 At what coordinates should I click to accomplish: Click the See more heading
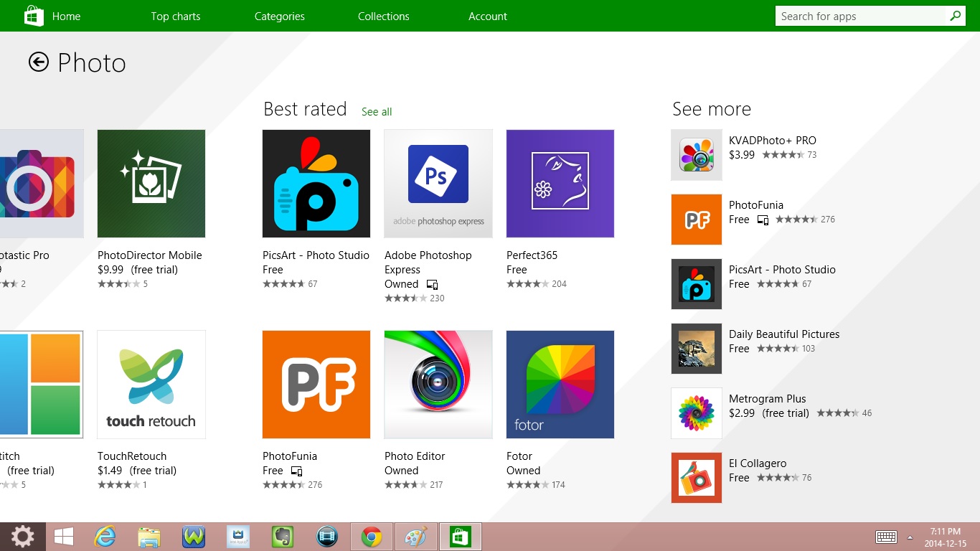pyautogui.click(x=712, y=109)
